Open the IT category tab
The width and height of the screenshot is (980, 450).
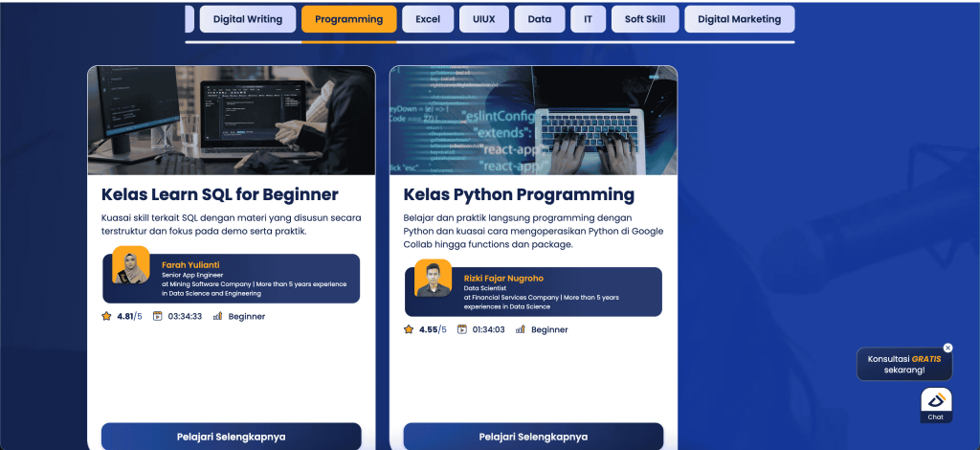click(588, 19)
